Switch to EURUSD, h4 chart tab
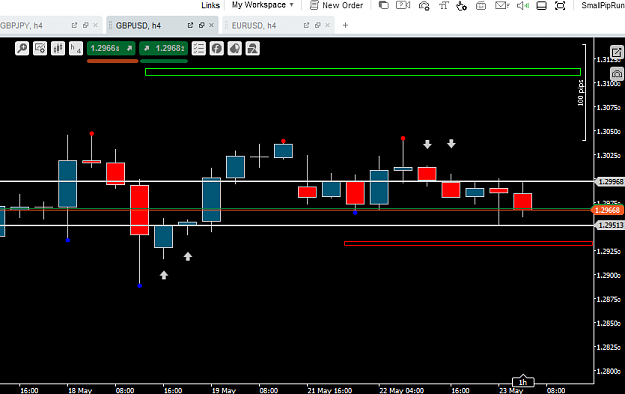This screenshot has height=394, width=625. pyautogui.click(x=254, y=26)
